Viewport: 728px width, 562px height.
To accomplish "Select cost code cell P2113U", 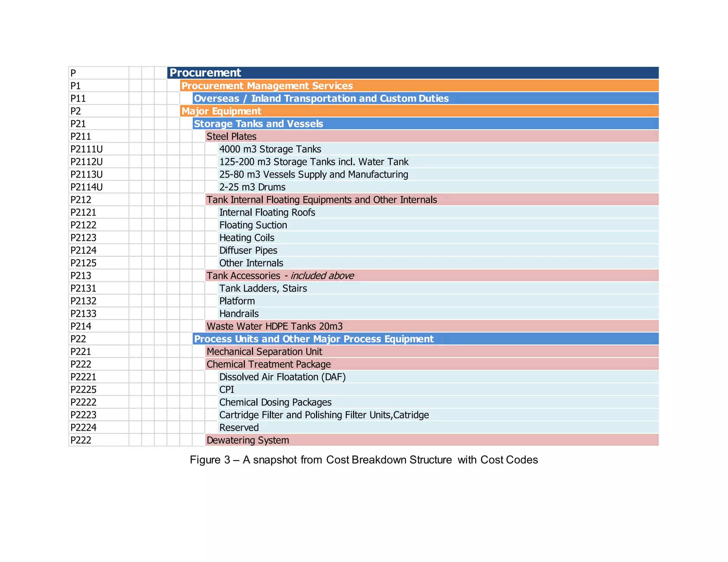I will (x=99, y=174).
